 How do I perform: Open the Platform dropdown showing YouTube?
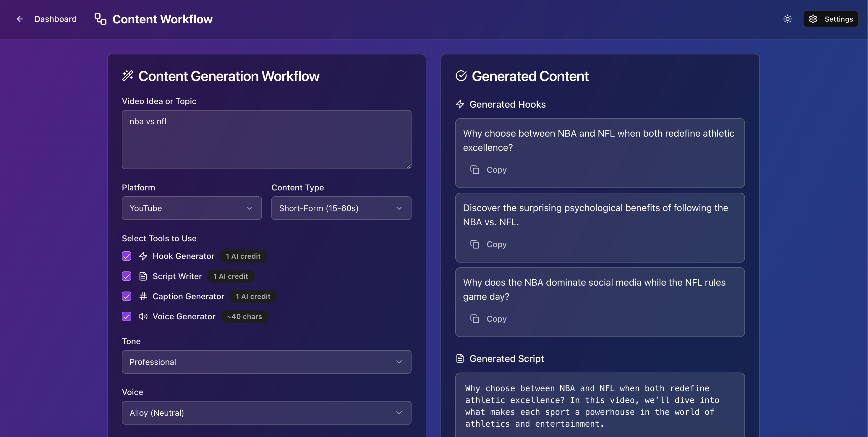[x=191, y=208]
